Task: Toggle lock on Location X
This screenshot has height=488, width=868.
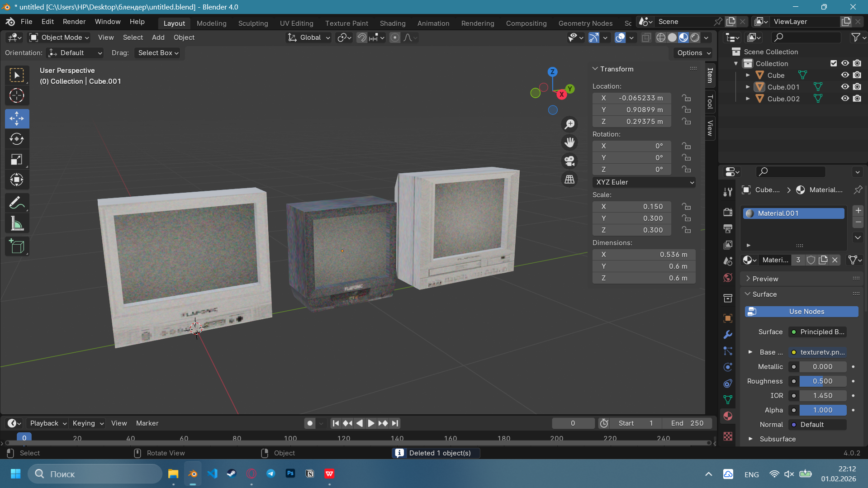Action: coord(687,98)
